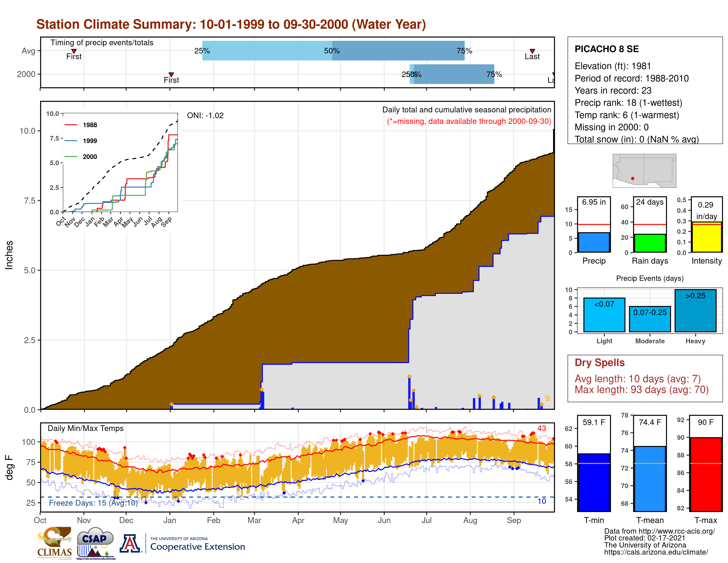Click the Period of record: 1988-2010 line
The height and width of the screenshot is (563, 728).
pyautogui.click(x=631, y=78)
